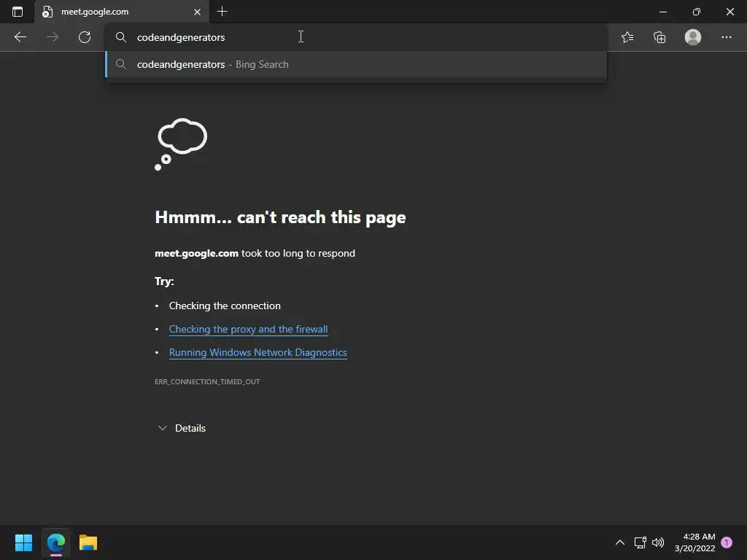Open Settings and more ellipsis menu
The width and height of the screenshot is (747, 560).
[726, 37]
